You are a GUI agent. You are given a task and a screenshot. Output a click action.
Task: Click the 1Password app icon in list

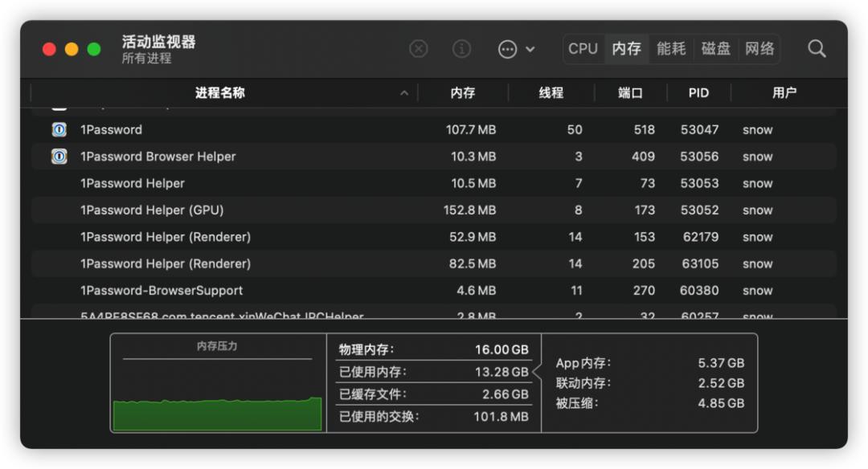[x=59, y=130]
